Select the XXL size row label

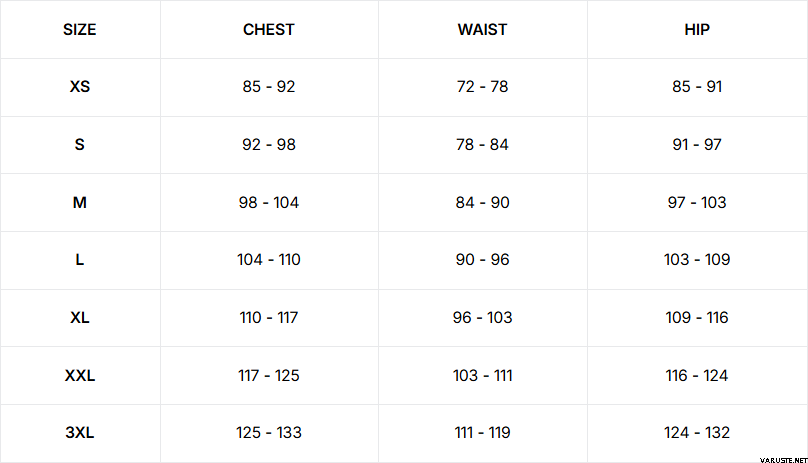click(x=80, y=376)
